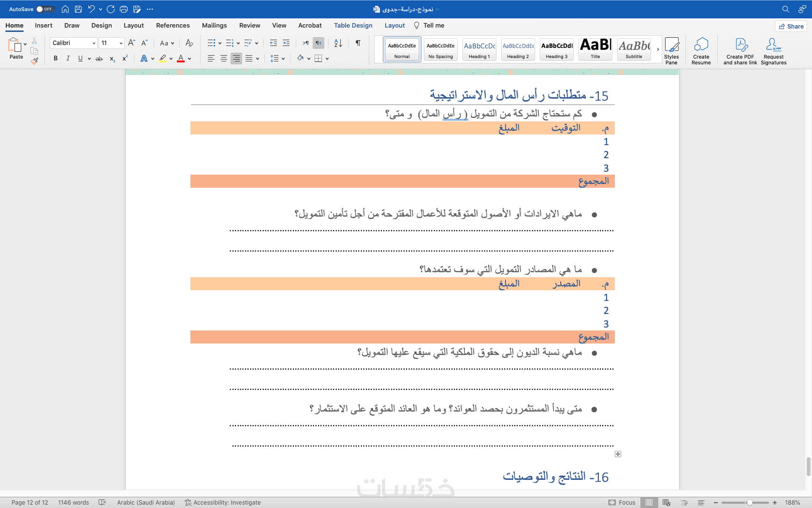Viewport: 812px width, 508px height.
Task: Click the Share button
Action: click(791, 26)
